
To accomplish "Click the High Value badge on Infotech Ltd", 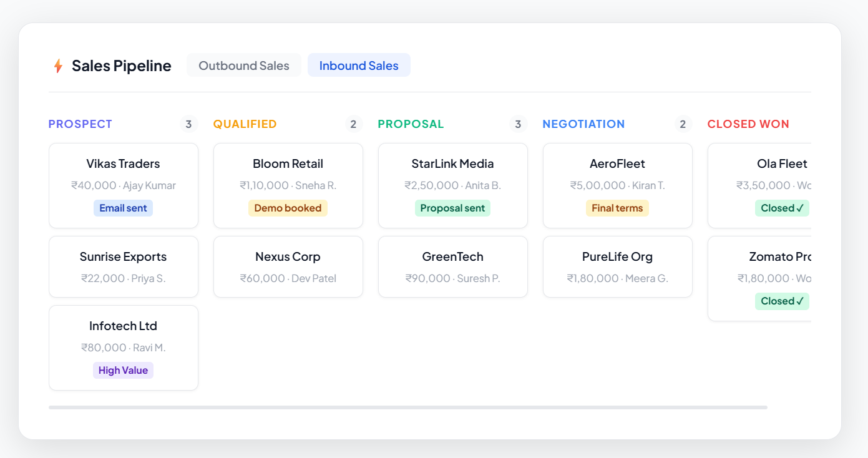I will coord(123,370).
